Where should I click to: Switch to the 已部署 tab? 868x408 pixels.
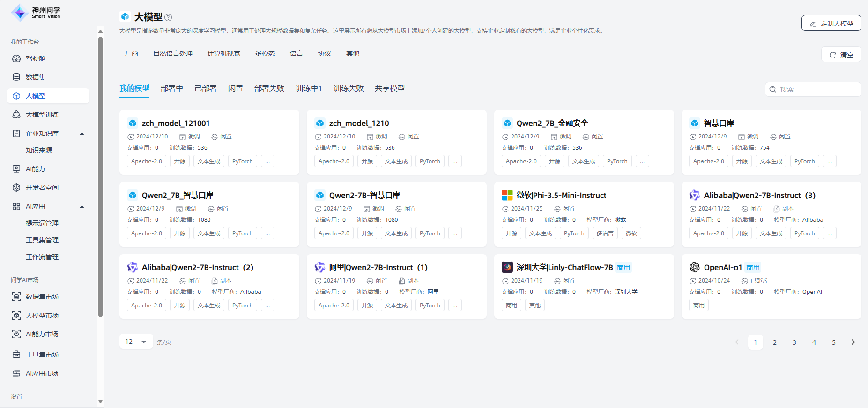point(206,88)
